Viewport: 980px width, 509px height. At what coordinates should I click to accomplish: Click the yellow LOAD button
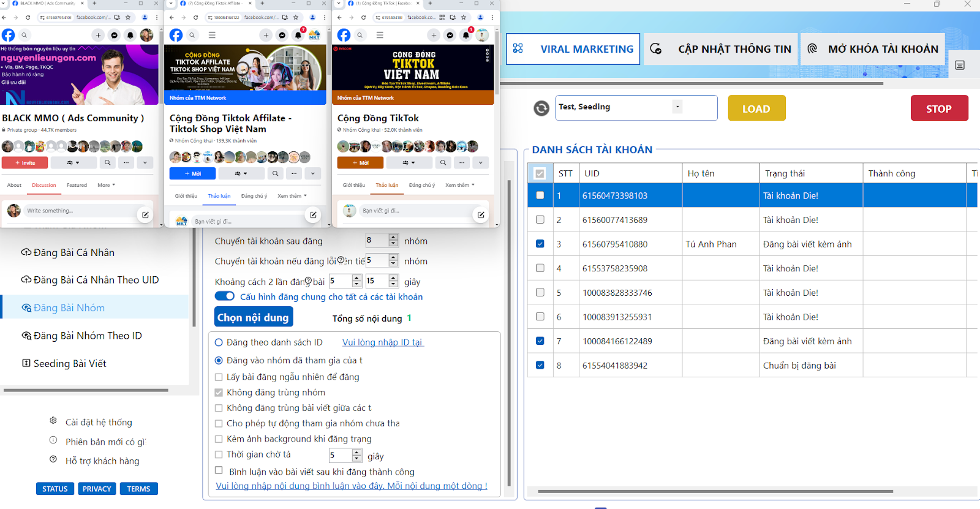756,108
